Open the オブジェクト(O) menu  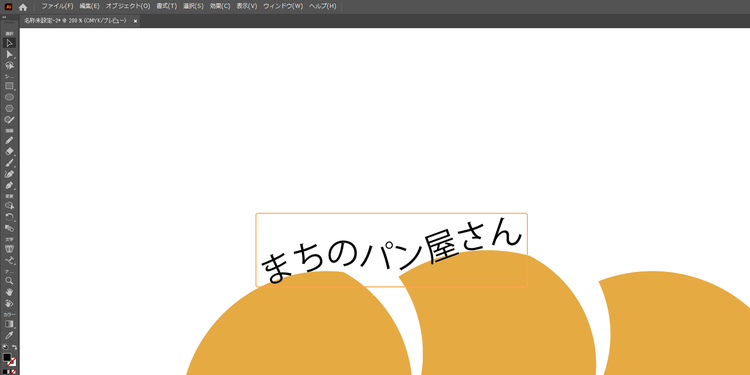128,6
